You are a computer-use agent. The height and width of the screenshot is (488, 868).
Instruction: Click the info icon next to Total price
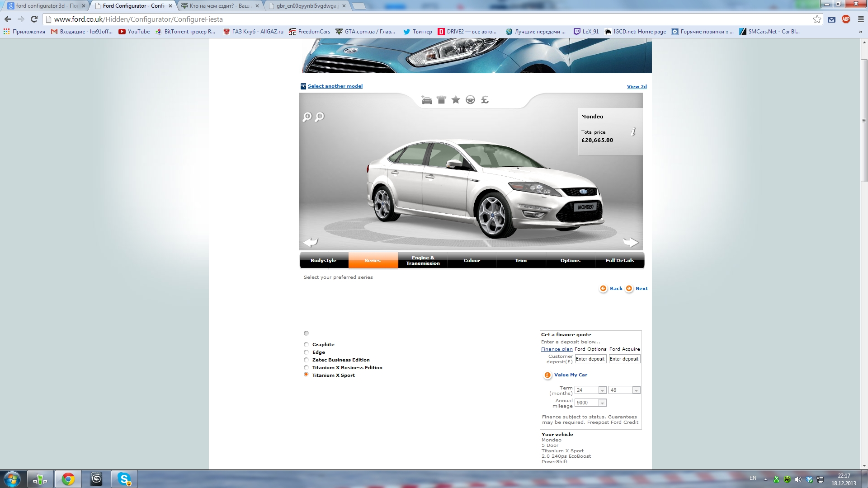tap(633, 131)
